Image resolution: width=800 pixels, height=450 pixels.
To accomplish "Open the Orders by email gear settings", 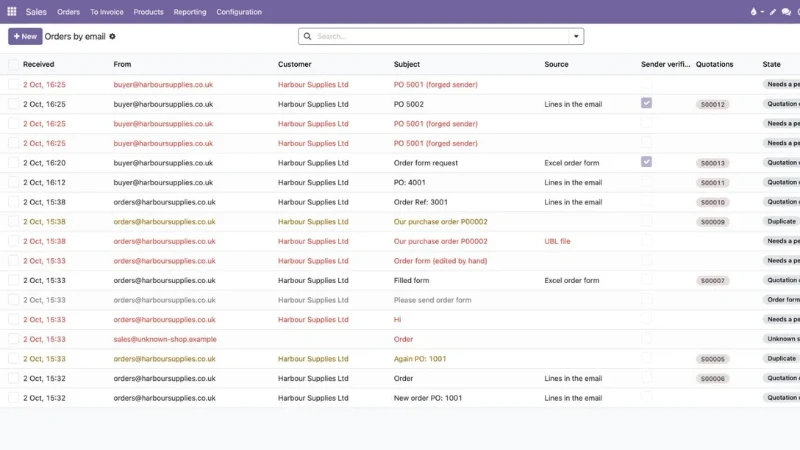I will click(112, 36).
